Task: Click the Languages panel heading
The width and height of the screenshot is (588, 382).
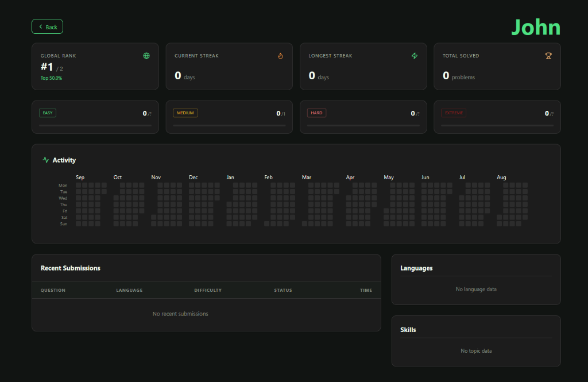Action: tap(417, 268)
